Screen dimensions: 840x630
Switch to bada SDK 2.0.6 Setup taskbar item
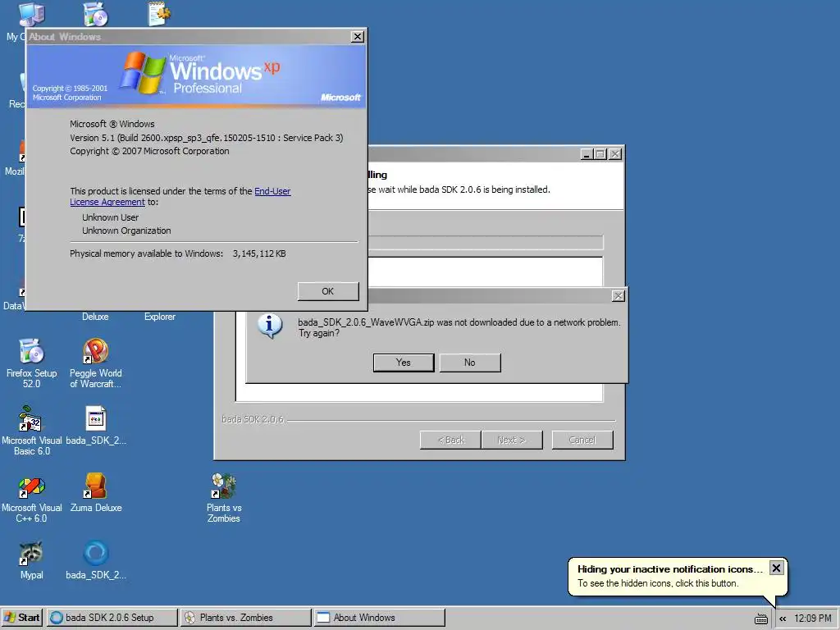[x=112, y=618]
